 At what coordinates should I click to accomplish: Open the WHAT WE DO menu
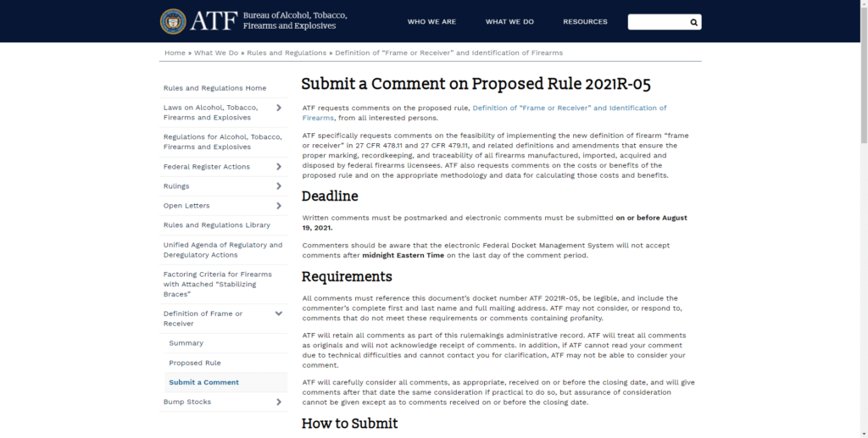click(x=509, y=21)
